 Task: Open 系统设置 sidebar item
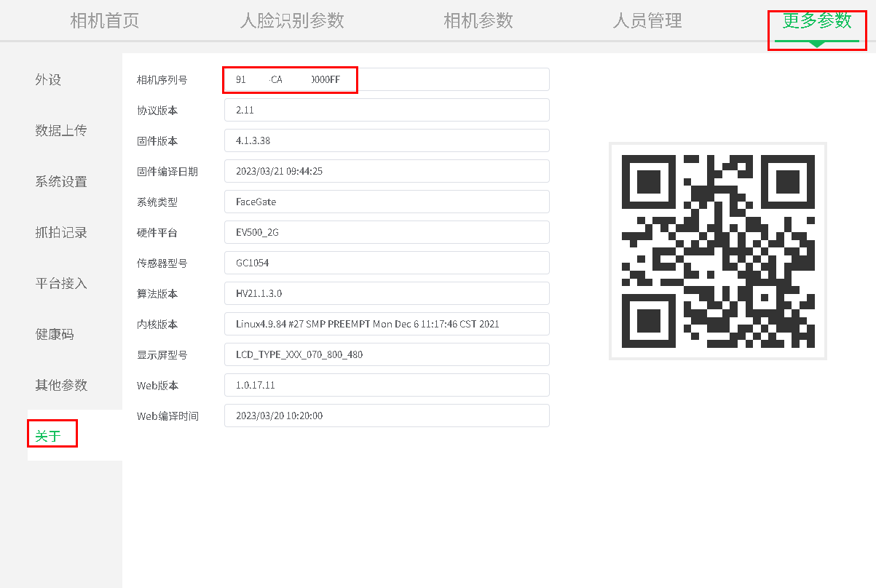point(61,181)
